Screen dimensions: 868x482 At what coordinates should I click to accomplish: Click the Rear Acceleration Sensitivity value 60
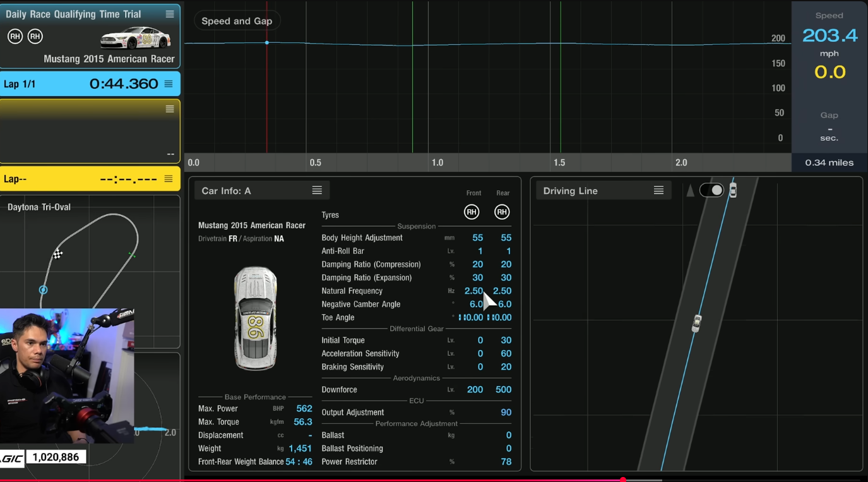pyautogui.click(x=506, y=353)
